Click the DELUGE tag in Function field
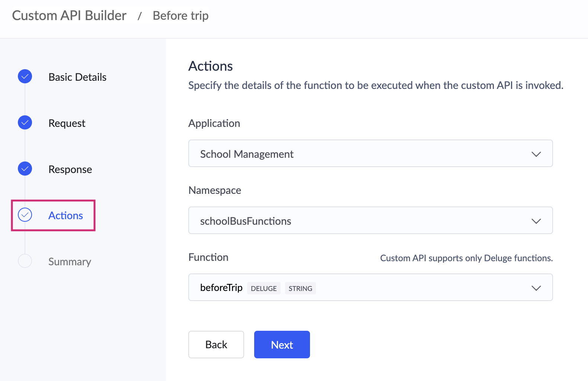The image size is (588, 381). (x=263, y=288)
